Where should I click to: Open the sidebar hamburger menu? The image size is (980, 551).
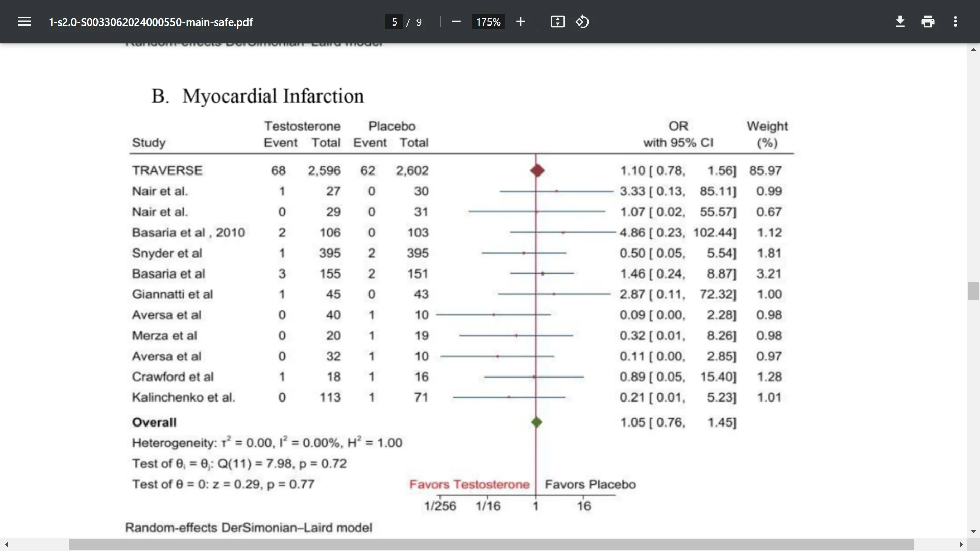[24, 21]
